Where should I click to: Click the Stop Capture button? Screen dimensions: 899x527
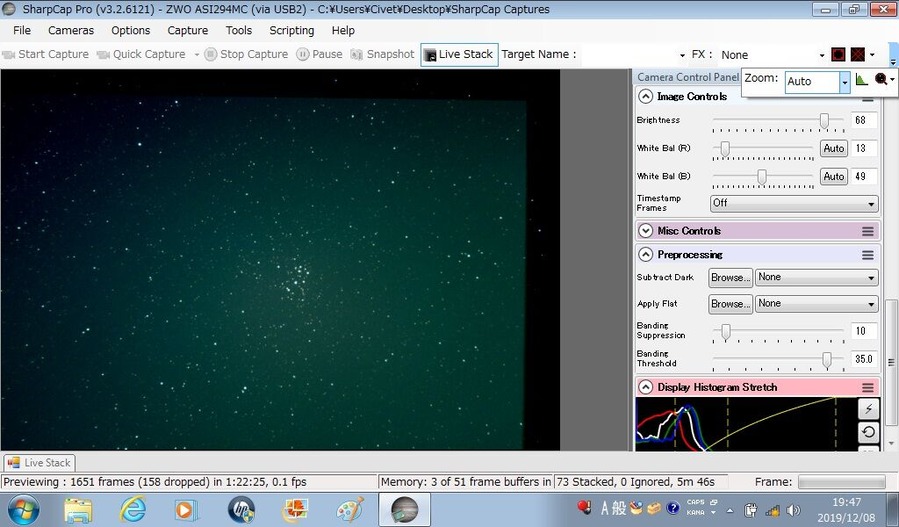click(247, 54)
